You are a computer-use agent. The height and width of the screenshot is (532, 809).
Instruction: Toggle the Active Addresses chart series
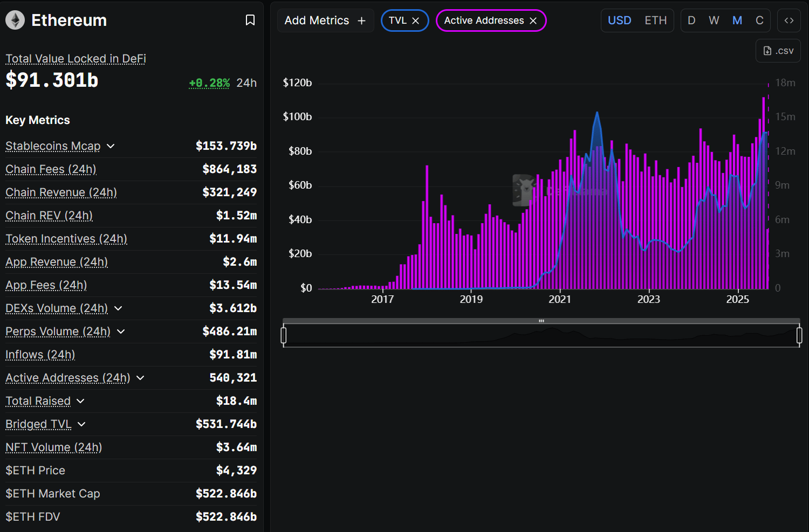pyautogui.click(x=484, y=20)
